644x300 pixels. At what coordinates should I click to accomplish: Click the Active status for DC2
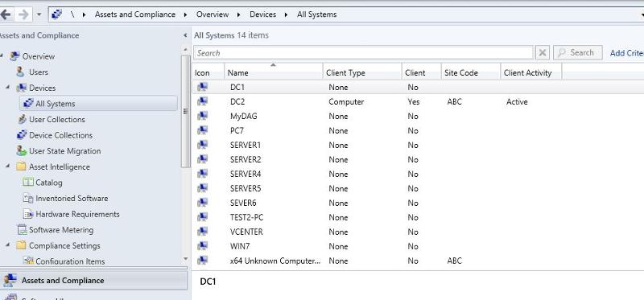point(517,102)
